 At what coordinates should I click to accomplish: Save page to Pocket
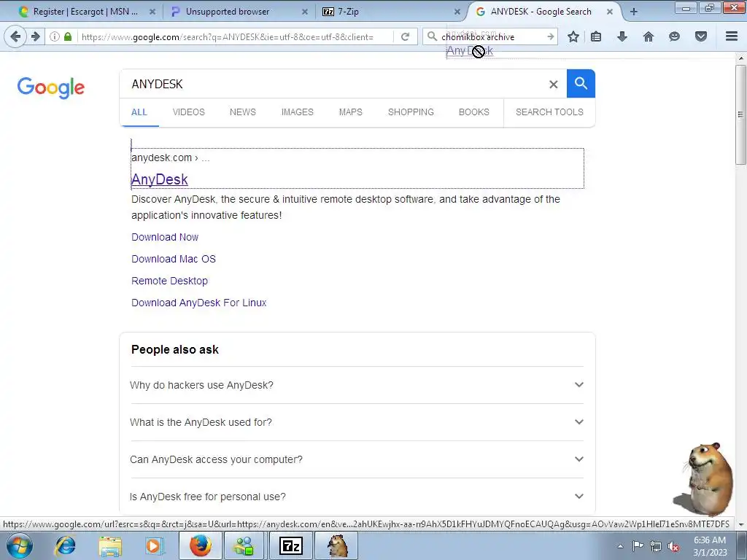(701, 36)
